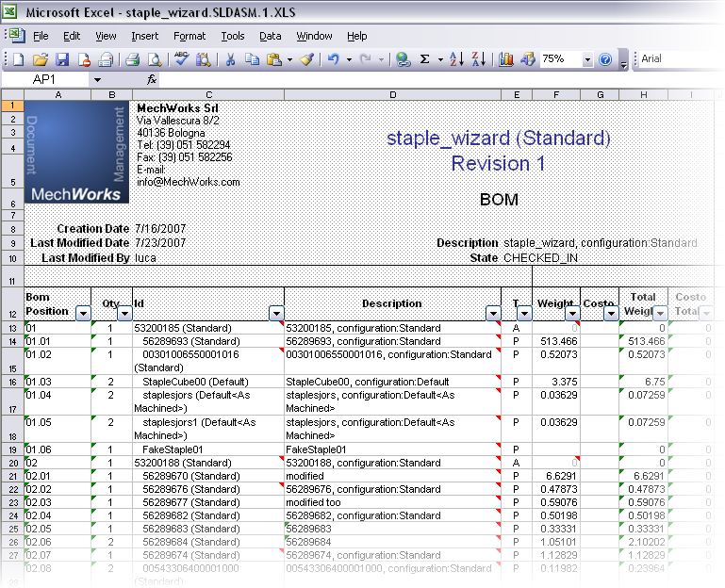Select the weight cell 513.466 in column F
This screenshot has height=588, width=725.
(x=556, y=342)
